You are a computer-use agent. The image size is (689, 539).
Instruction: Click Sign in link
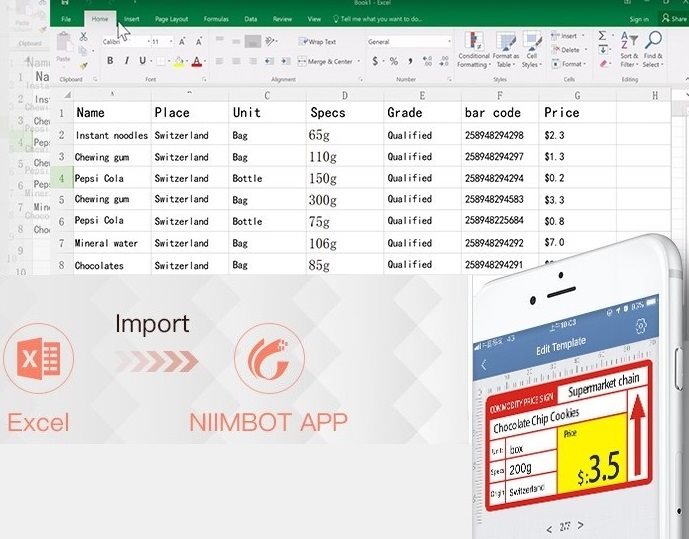coord(639,19)
